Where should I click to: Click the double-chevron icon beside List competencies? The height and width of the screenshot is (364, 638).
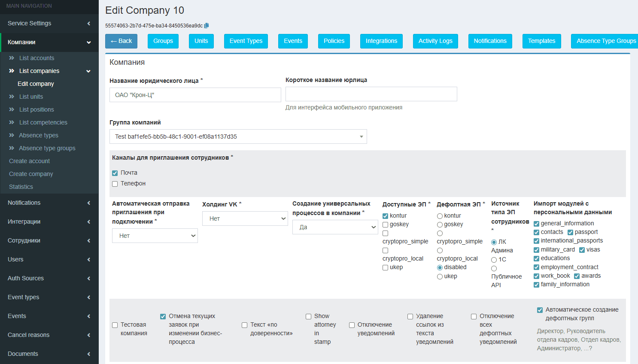coord(12,122)
